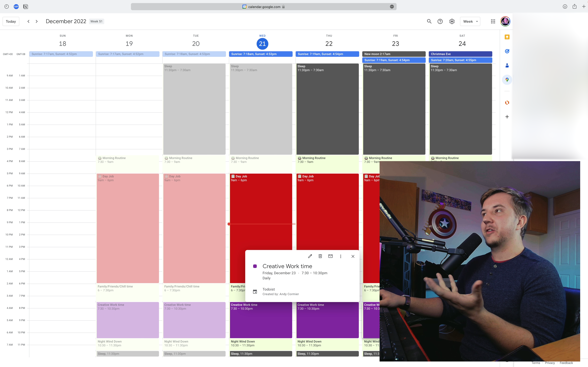The image size is (588, 367).
Task: Close the Creative Work time popup
Action: (x=353, y=256)
